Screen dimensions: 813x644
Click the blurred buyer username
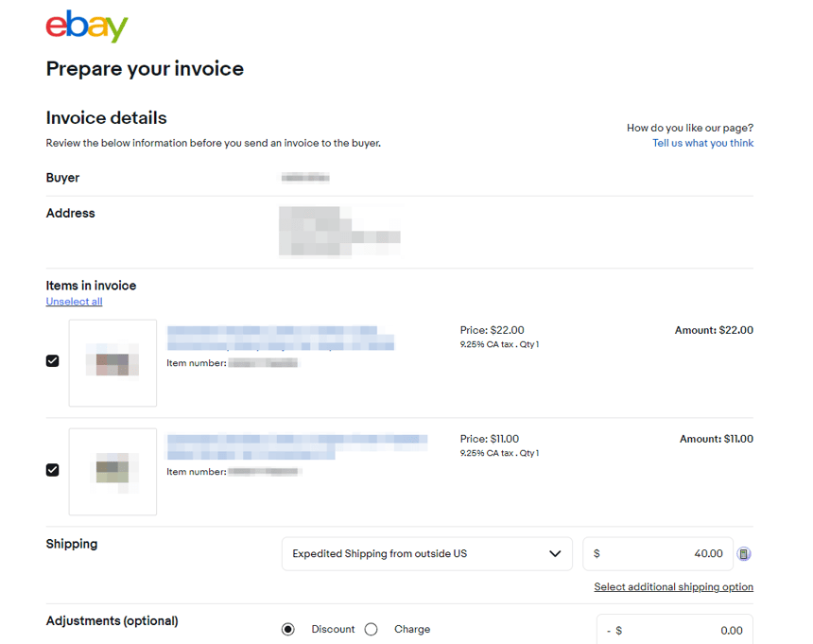tap(304, 178)
